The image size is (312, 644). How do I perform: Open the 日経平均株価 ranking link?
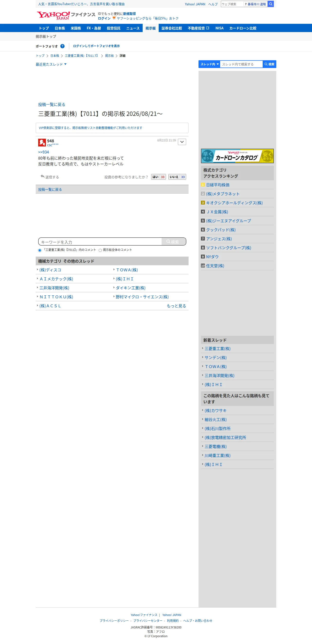[217, 185]
